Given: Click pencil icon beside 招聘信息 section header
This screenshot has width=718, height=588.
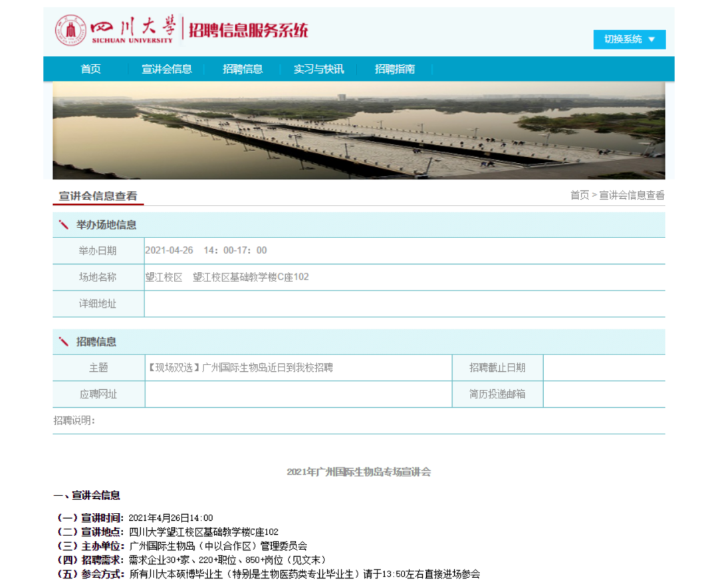Looking at the screenshot, I should [x=64, y=342].
